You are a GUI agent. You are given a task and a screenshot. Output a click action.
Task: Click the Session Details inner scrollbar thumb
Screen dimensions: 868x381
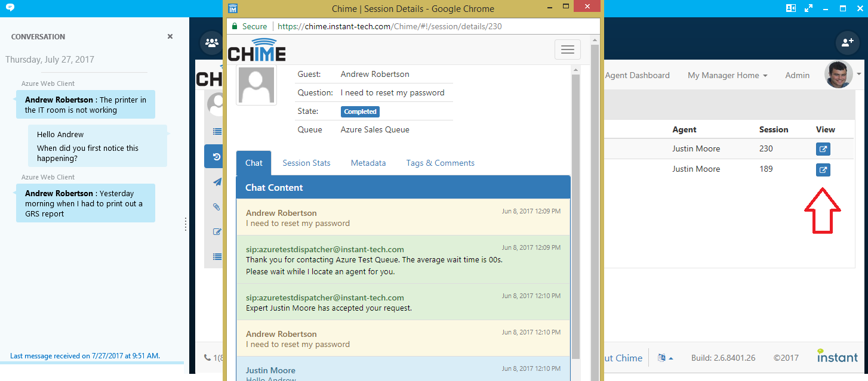pyautogui.click(x=575, y=218)
